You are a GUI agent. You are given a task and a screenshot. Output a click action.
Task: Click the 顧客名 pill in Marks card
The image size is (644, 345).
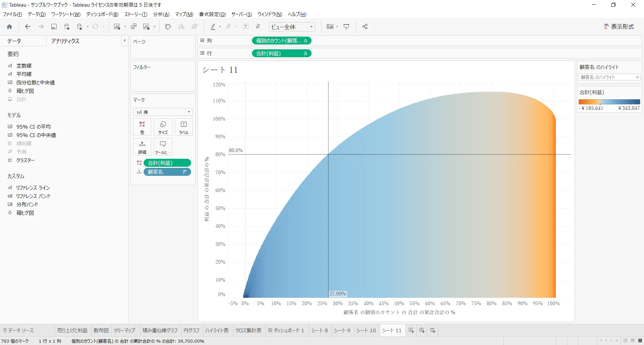point(167,172)
